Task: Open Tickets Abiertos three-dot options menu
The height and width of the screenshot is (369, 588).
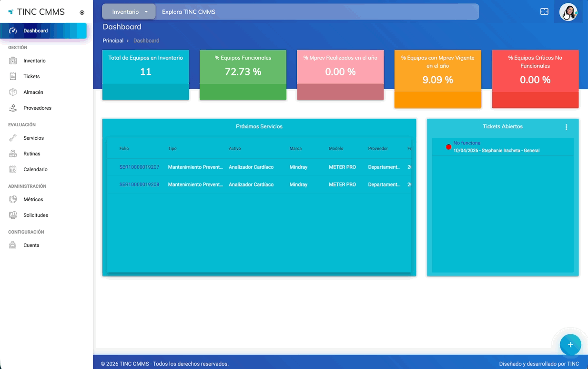Action: pyautogui.click(x=566, y=127)
